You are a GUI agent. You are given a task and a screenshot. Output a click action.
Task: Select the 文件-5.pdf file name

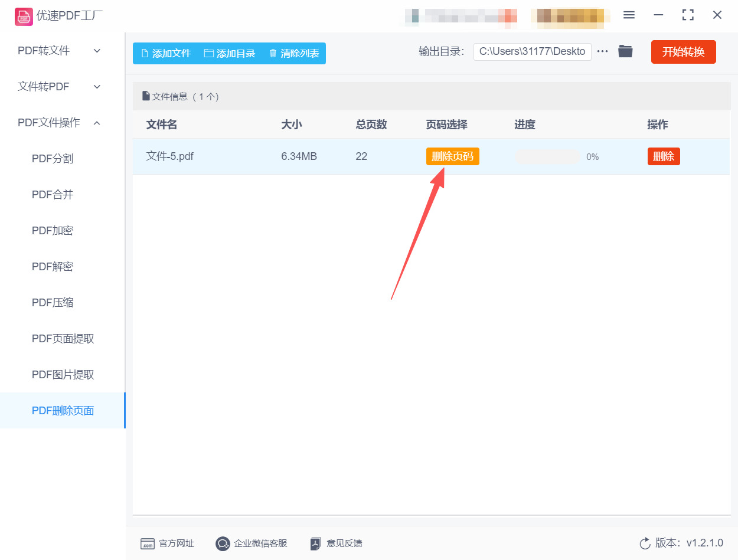(170, 156)
